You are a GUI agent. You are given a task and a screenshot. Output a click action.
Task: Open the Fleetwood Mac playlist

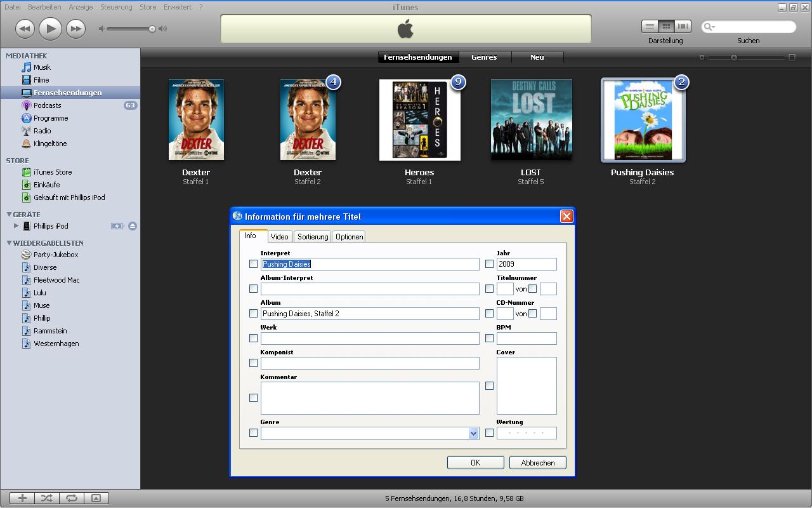coord(56,280)
